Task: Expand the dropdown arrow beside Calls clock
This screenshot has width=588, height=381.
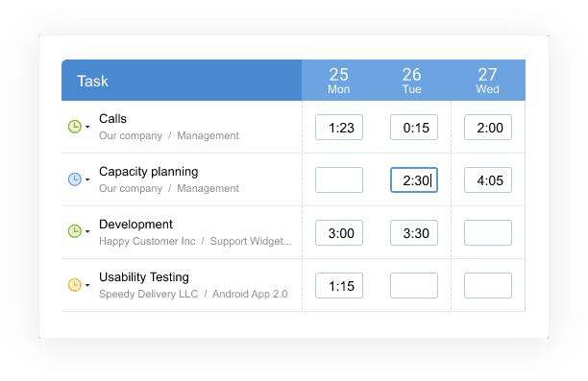Action: pos(87,127)
